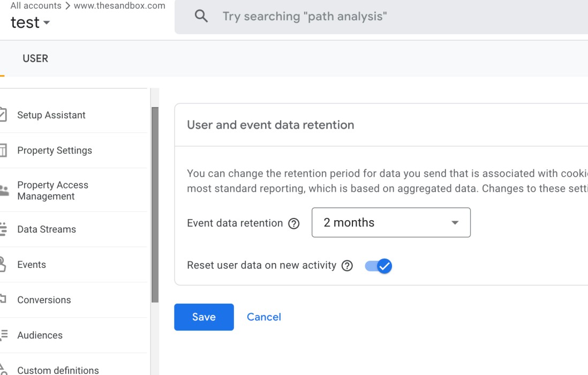Open the Event data retention dropdown

coord(391,223)
